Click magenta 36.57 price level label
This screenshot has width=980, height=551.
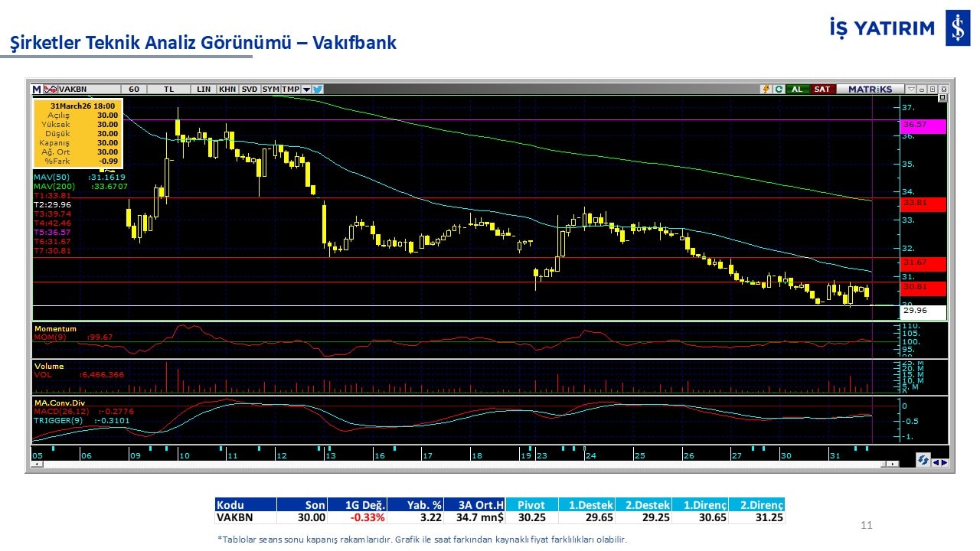point(923,126)
